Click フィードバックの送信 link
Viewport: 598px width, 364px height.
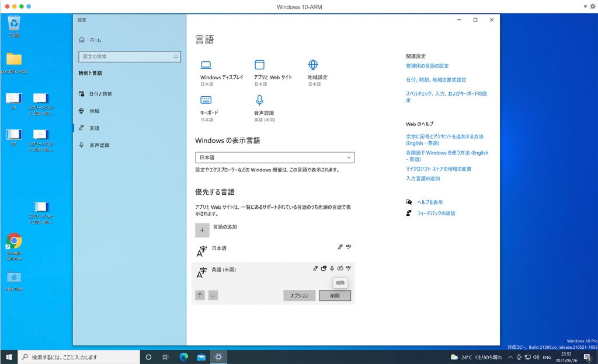pyautogui.click(x=436, y=213)
